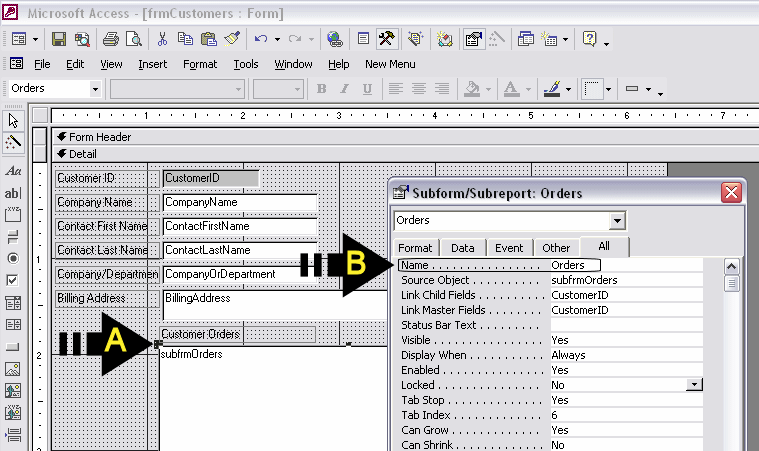Select the Select Objects arrow tool
Viewport: 759px width, 451px height.
pyautogui.click(x=13, y=120)
